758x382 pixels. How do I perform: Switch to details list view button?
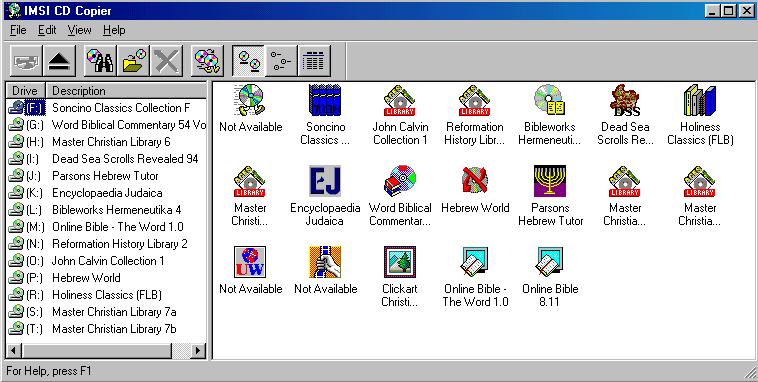[x=314, y=61]
